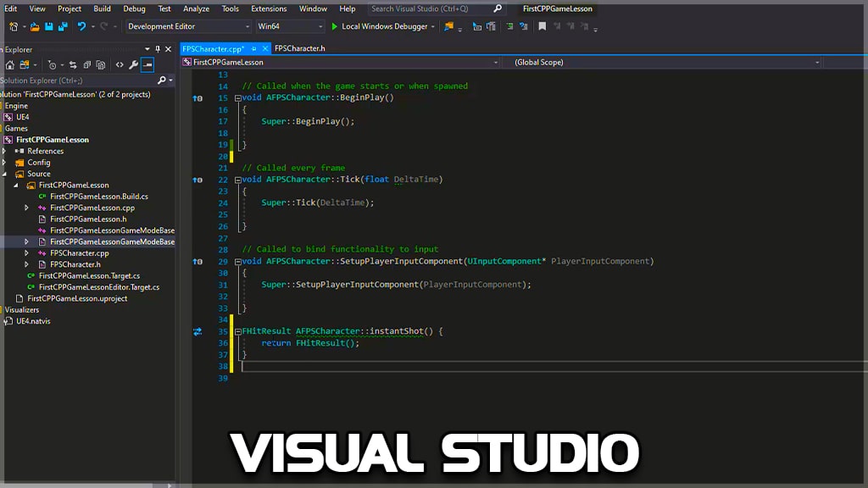Collapse the BeginPlay function outline at line 15
The height and width of the screenshot is (488, 868).
pyautogui.click(x=238, y=98)
